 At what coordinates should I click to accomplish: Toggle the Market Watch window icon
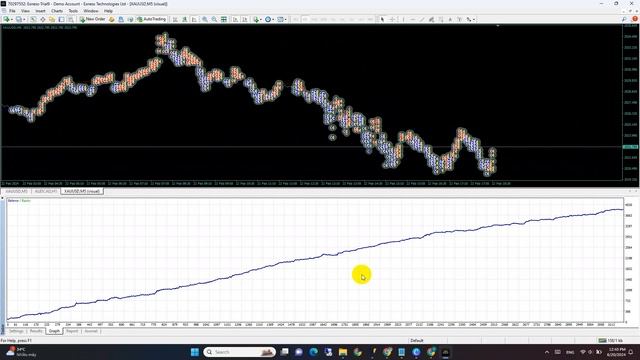pyautogui.click(x=33, y=19)
